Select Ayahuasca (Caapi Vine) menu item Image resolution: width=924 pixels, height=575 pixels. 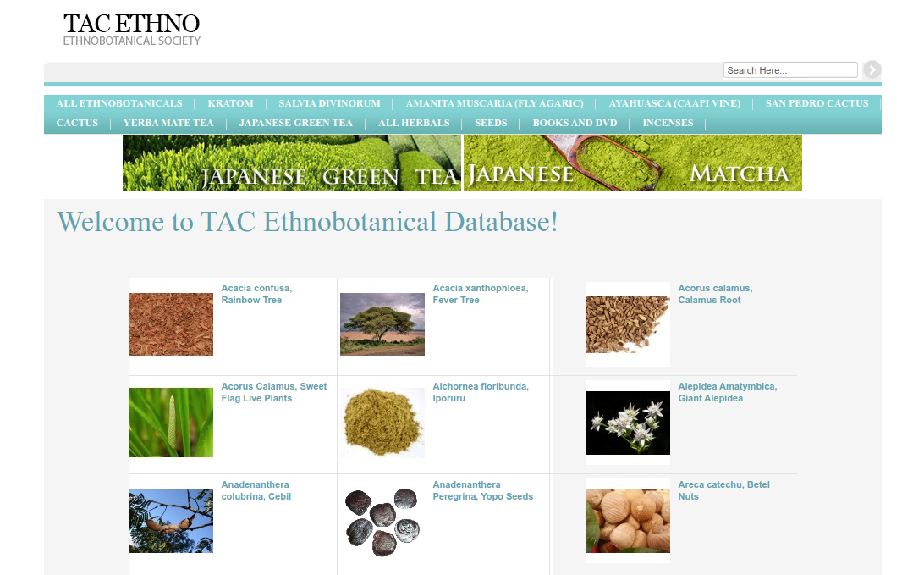tap(674, 103)
